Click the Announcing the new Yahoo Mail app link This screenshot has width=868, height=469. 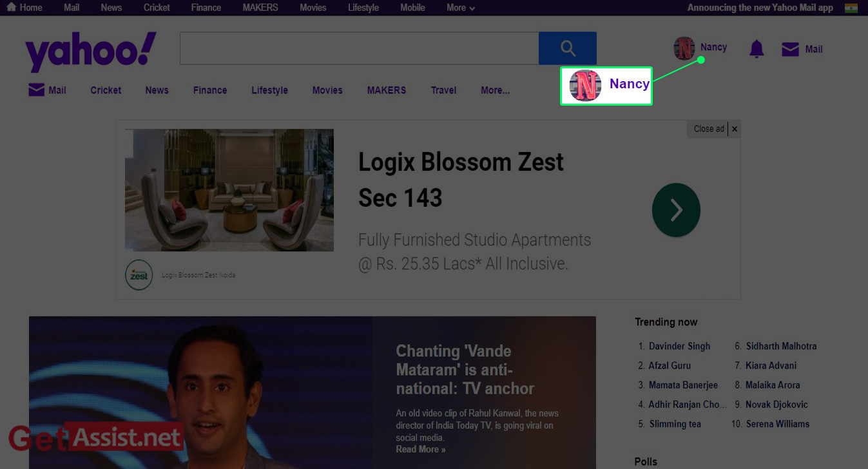coord(760,8)
